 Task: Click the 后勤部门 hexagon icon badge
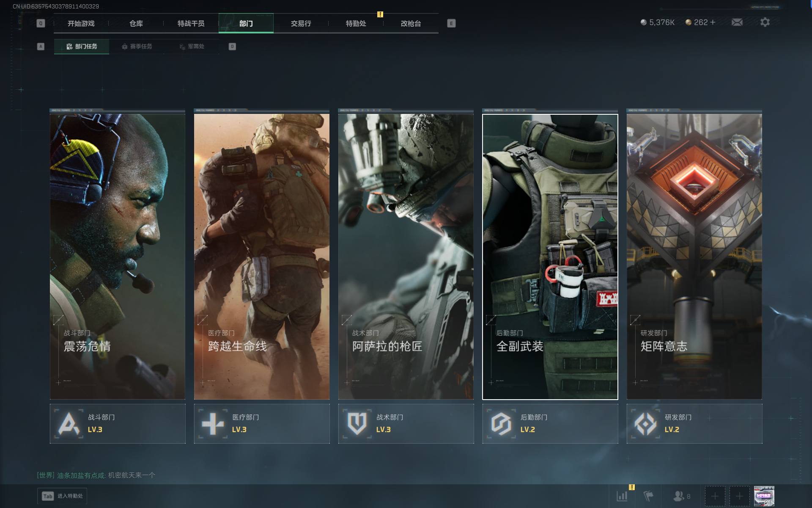coord(501,423)
